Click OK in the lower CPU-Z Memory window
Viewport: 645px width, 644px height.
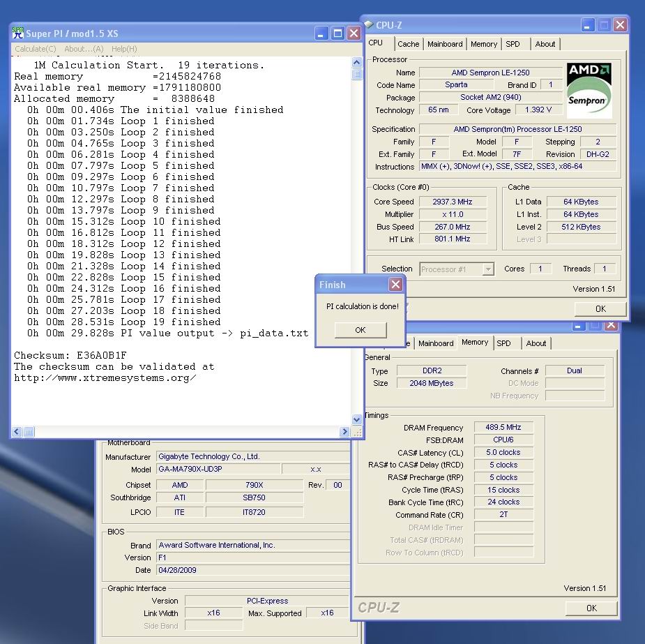(591, 608)
